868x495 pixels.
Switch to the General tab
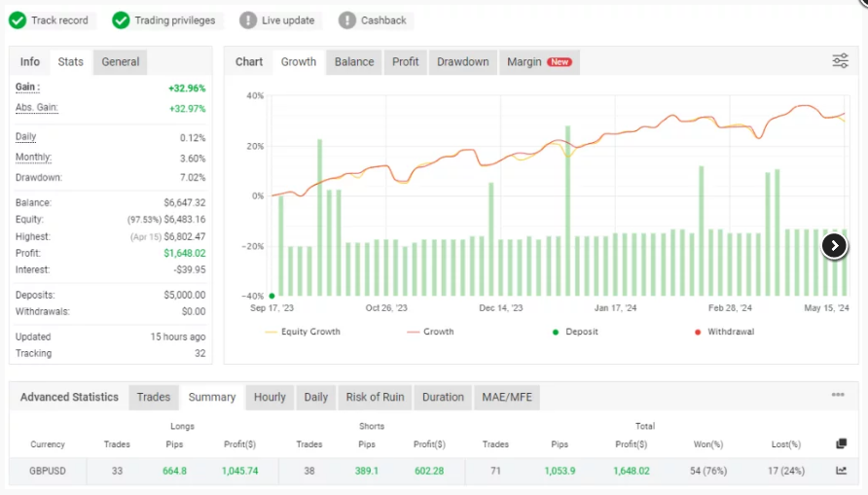[120, 62]
